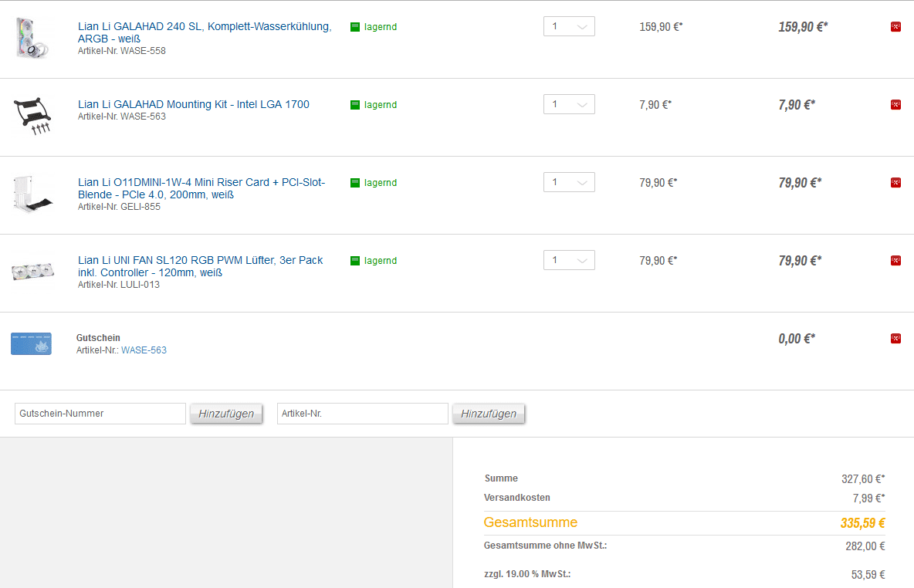Open the UNI FAN SL120 RGB PWM Lüfter link
The width and height of the screenshot is (914, 588).
[x=201, y=266]
